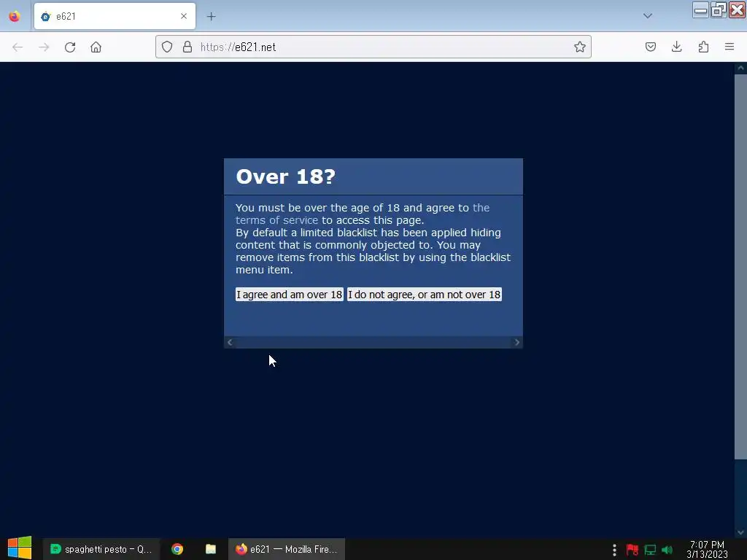Open Chrome from the taskbar

[177, 549]
